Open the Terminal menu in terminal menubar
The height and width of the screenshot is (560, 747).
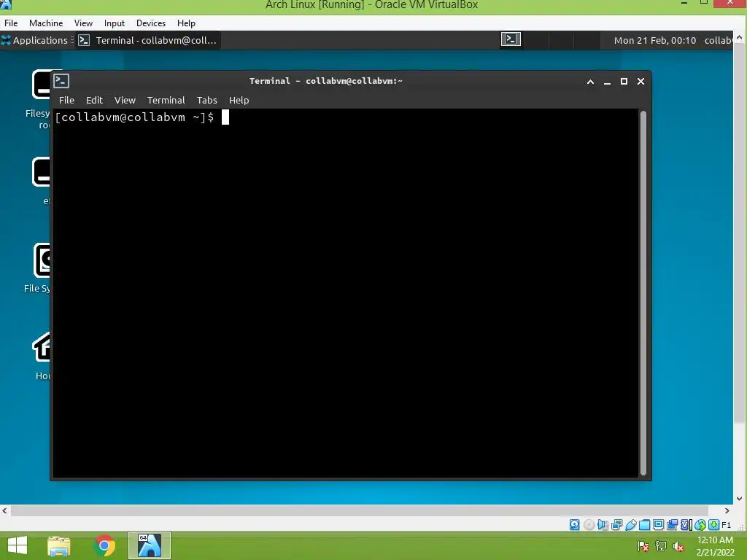(x=166, y=100)
